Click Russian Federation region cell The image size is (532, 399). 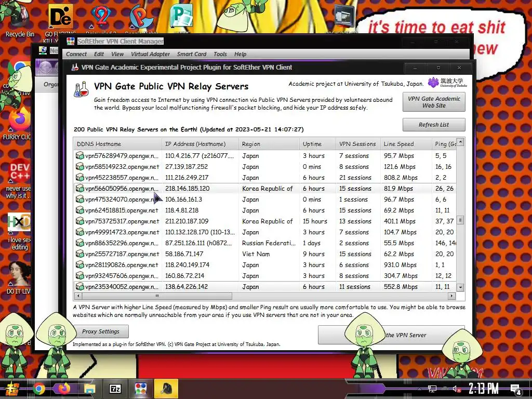point(269,243)
